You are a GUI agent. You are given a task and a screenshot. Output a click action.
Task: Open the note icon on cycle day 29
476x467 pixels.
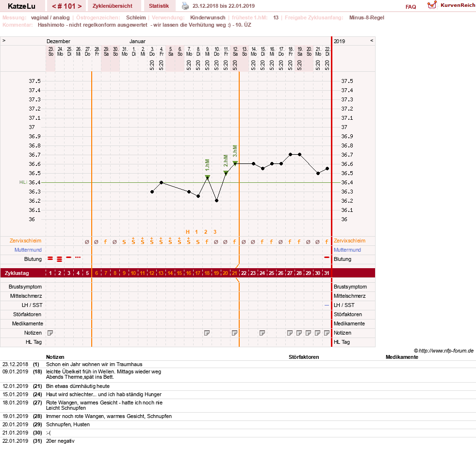point(309,333)
